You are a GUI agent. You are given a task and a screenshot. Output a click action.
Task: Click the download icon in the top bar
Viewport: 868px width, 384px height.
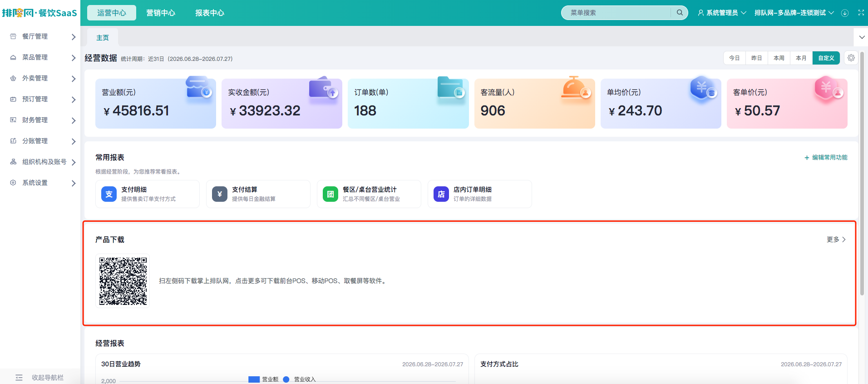click(x=845, y=13)
